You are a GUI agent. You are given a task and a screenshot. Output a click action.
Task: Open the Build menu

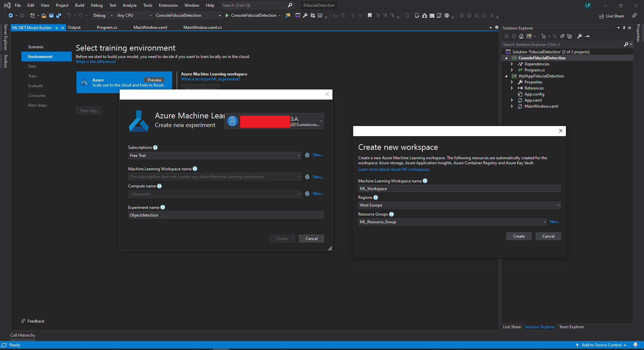click(x=79, y=5)
